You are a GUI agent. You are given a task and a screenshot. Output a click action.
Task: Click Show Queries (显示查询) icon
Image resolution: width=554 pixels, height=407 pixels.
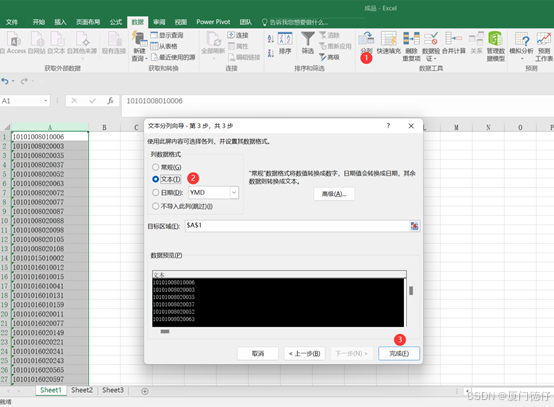(154, 35)
